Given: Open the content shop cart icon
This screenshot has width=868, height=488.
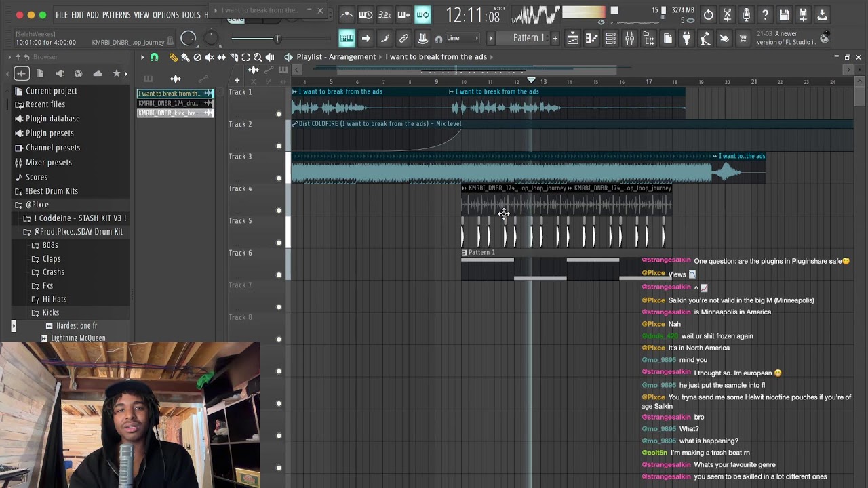Looking at the screenshot, I should 744,39.
